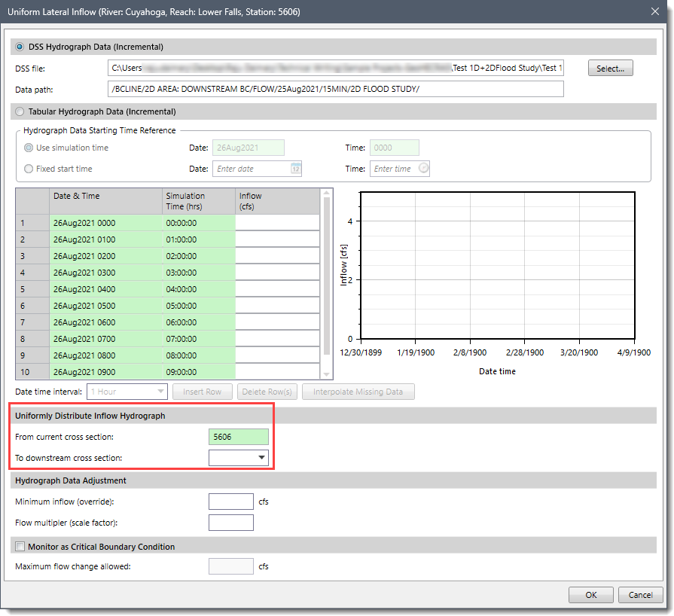
Task: Click the 04:00:00 simulation time cell
Action: point(199,289)
